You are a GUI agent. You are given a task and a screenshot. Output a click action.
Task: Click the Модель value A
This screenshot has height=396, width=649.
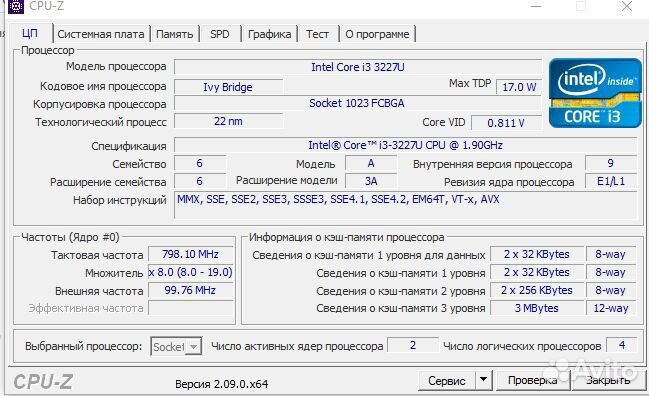[x=371, y=163]
